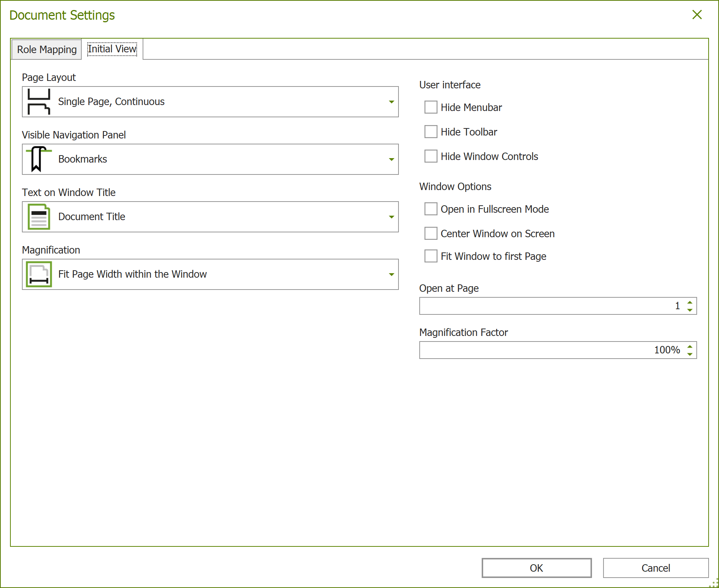
Task: Select the Initial View tab
Action: click(x=112, y=49)
